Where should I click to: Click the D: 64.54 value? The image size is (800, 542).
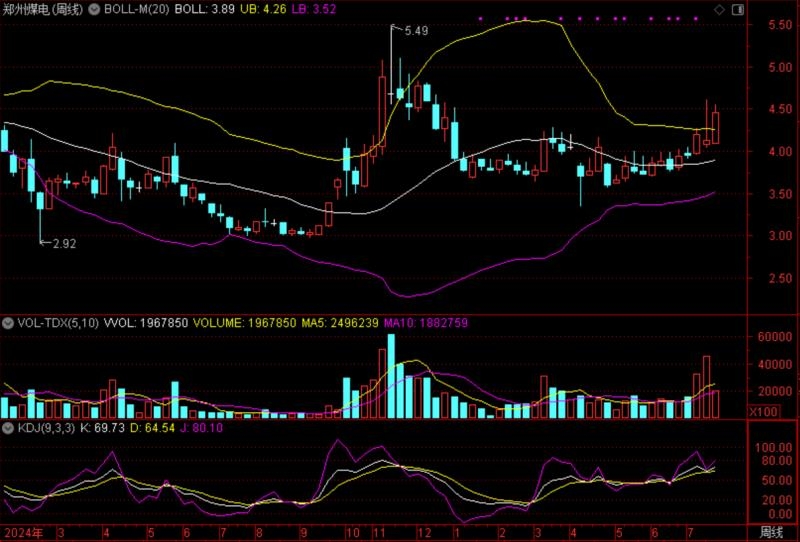point(152,428)
